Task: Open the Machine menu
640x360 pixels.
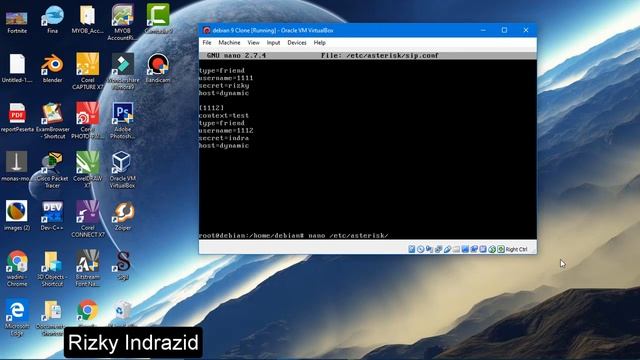Action: click(229, 42)
